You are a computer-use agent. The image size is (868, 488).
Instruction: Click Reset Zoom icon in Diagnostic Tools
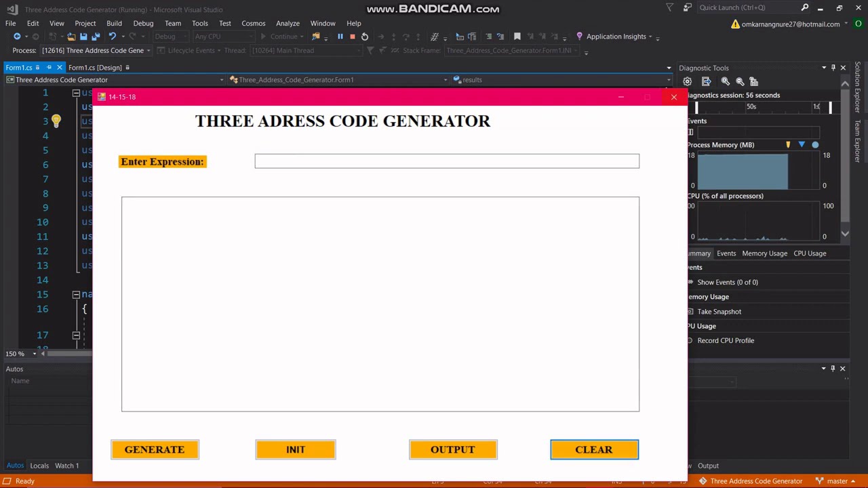coord(753,81)
